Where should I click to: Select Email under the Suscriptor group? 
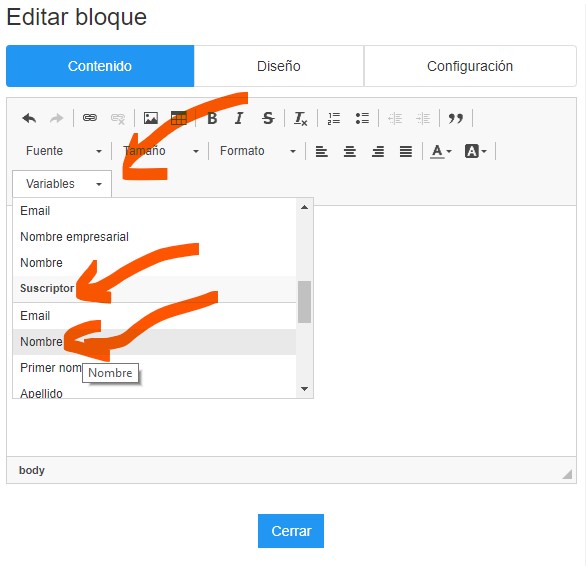(154, 316)
